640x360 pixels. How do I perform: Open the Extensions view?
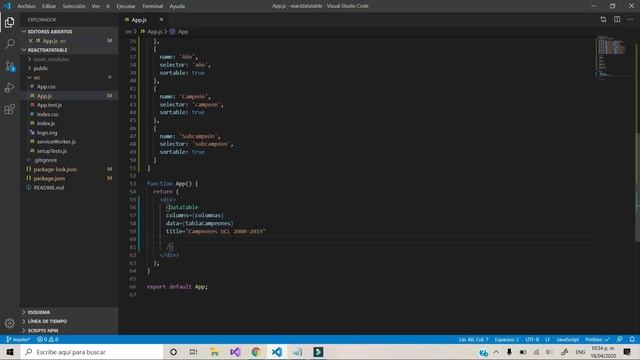click(10, 109)
